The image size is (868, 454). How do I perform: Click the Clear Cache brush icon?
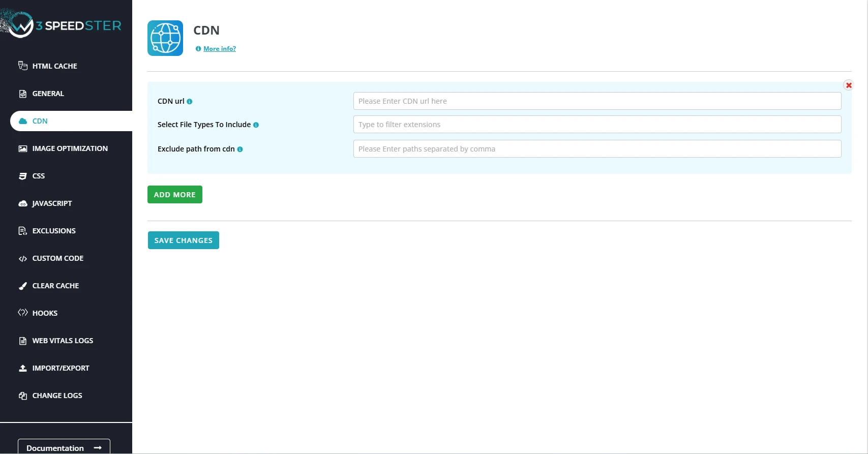[x=23, y=286]
